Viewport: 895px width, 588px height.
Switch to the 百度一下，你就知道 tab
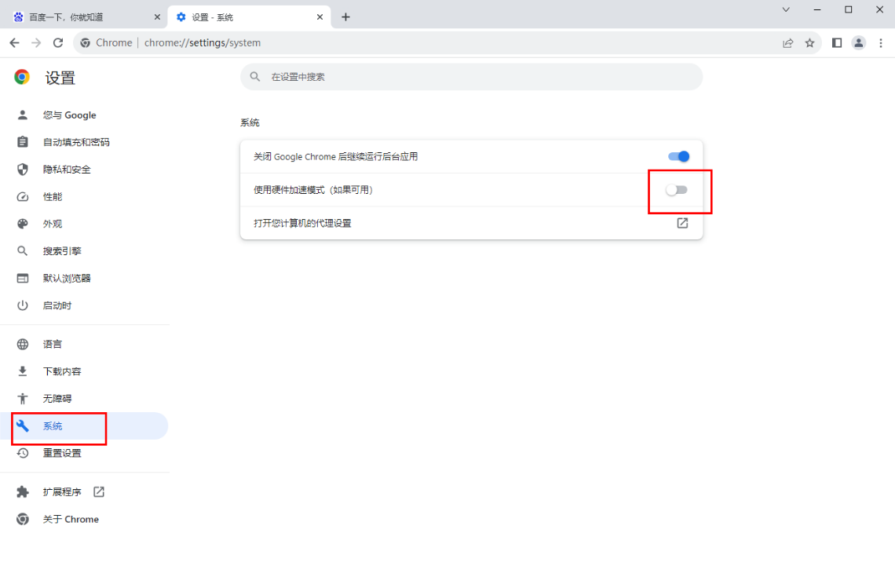point(84,17)
